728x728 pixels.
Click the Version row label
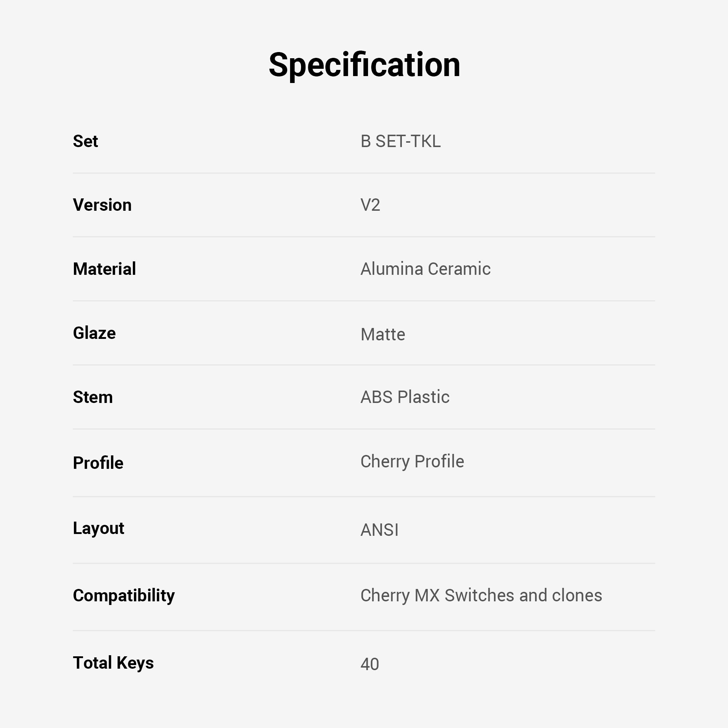pos(102,205)
